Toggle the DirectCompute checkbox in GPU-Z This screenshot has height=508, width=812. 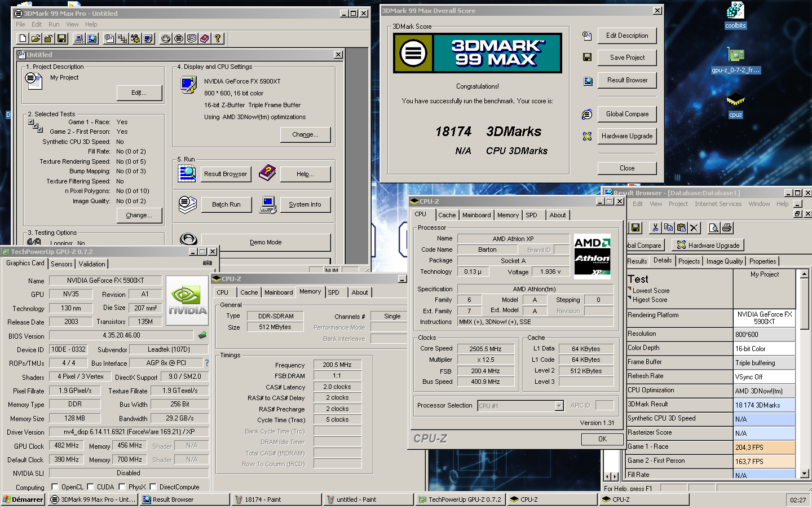tap(153, 487)
